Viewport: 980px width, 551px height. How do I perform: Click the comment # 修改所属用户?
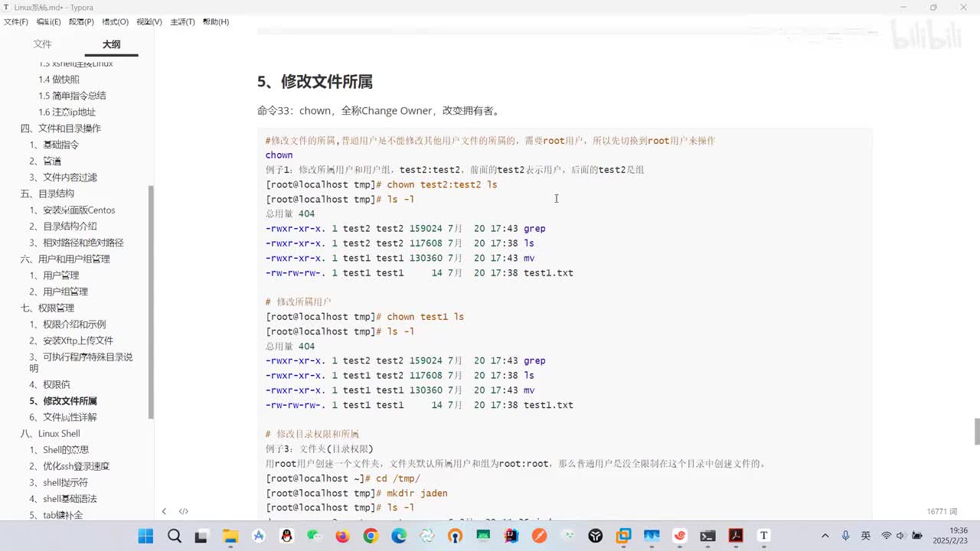point(298,302)
